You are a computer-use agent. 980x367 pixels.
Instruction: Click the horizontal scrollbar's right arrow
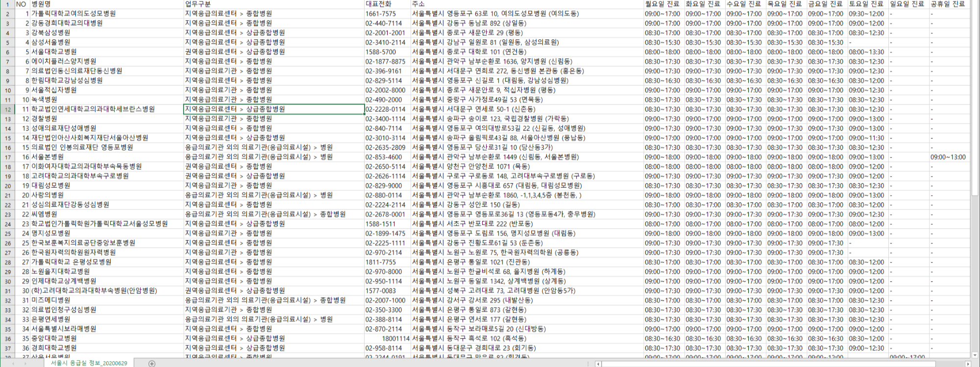pos(968,364)
